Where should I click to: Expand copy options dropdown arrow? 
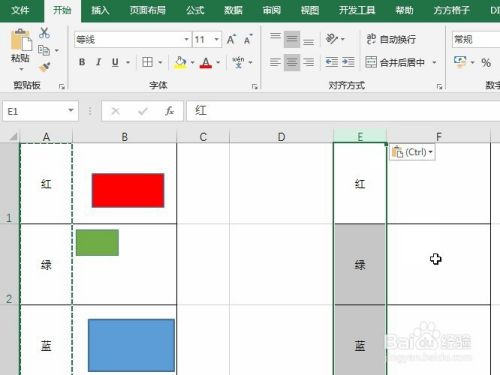coord(57,51)
